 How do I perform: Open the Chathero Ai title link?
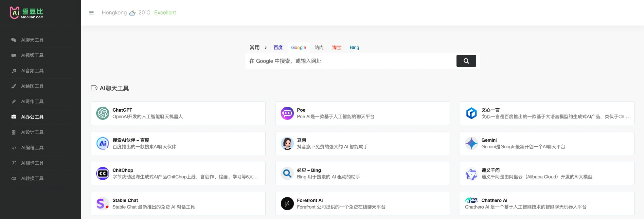click(494, 200)
